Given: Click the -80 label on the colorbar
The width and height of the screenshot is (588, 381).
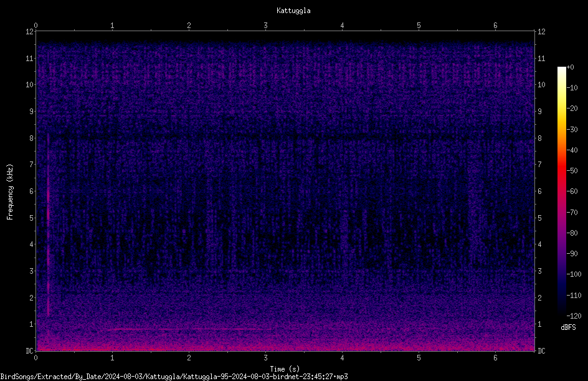Looking at the screenshot, I should click(x=572, y=233).
